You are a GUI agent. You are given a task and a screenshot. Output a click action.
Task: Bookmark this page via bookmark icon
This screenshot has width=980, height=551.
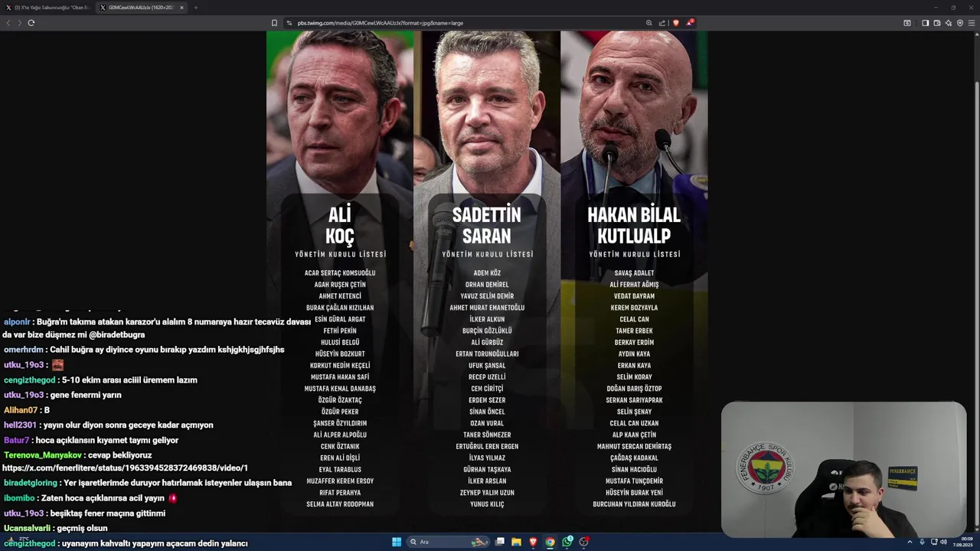click(274, 23)
